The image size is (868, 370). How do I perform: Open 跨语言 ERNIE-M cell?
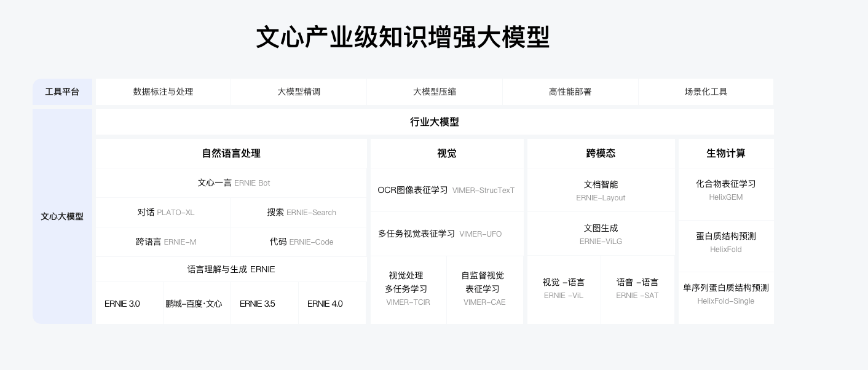164,242
